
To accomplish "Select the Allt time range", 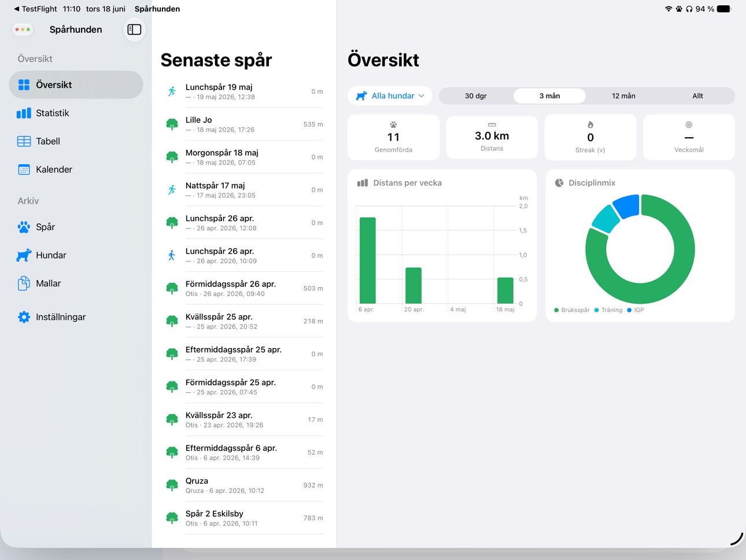I will point(697,96).
